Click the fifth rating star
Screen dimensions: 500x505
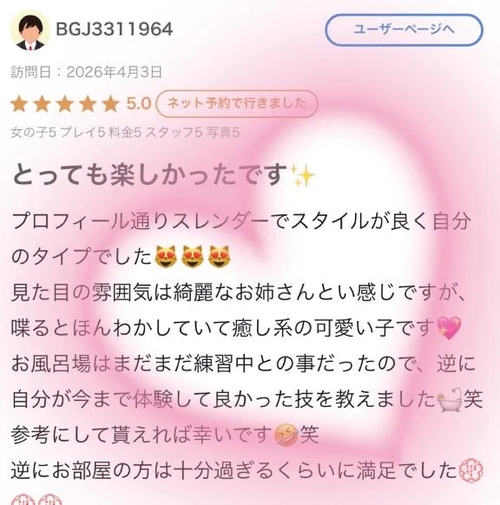[x=110, y=104]
